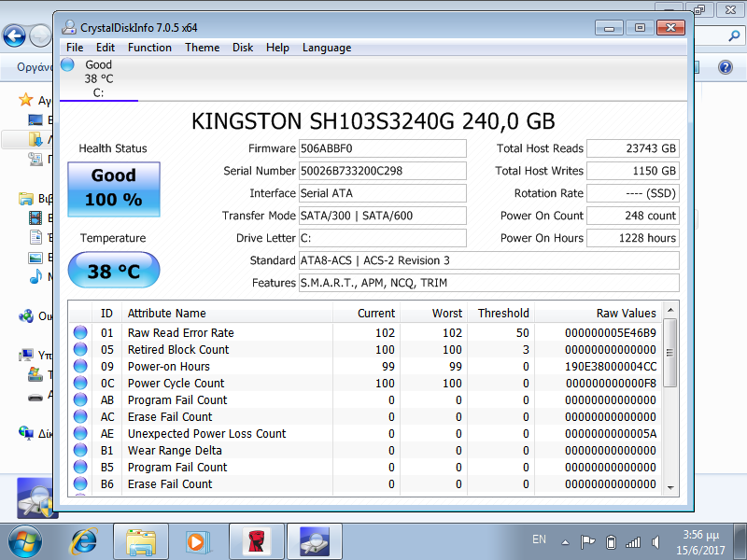Click the EN language indicator on taskbar

(x=539, y=539)
